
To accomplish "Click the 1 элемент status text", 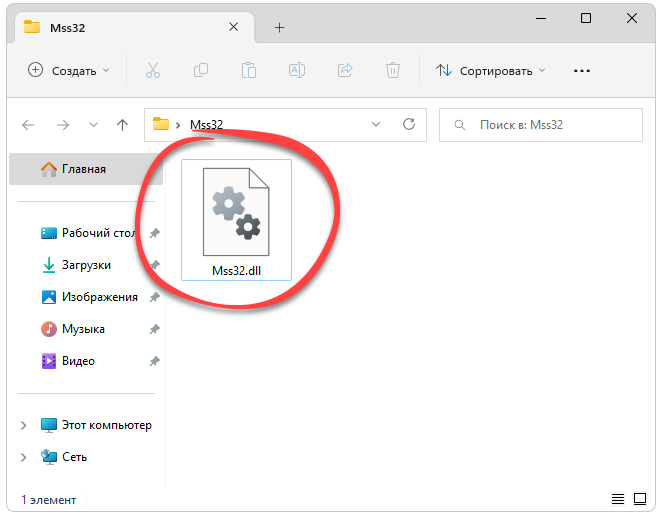I will point(49,500).
